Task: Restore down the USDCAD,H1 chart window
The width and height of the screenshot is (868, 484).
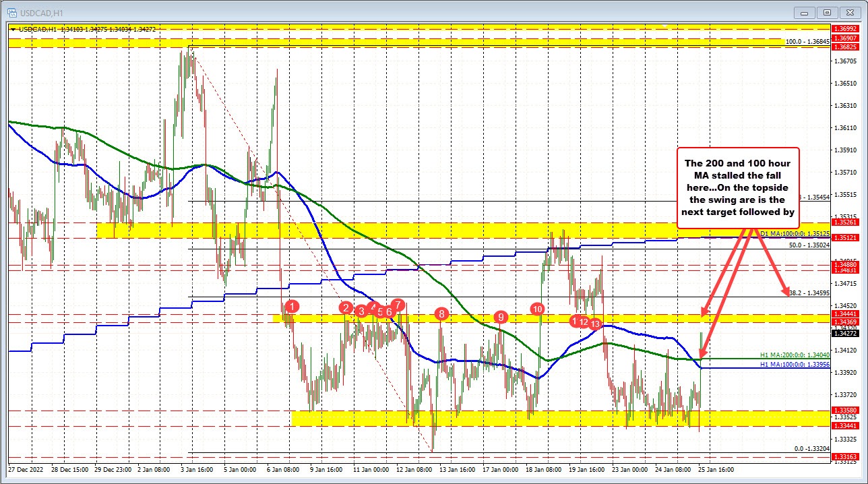Action: pos(826,12)
